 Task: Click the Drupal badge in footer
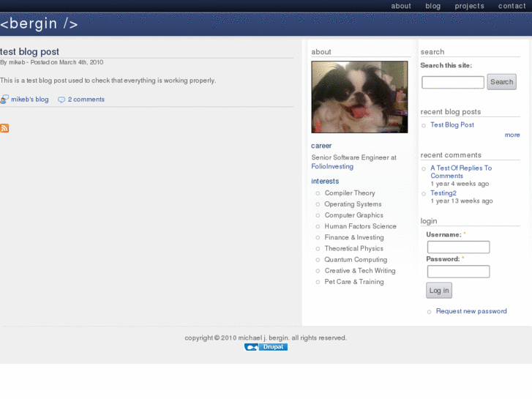click(x=266, y=347)
